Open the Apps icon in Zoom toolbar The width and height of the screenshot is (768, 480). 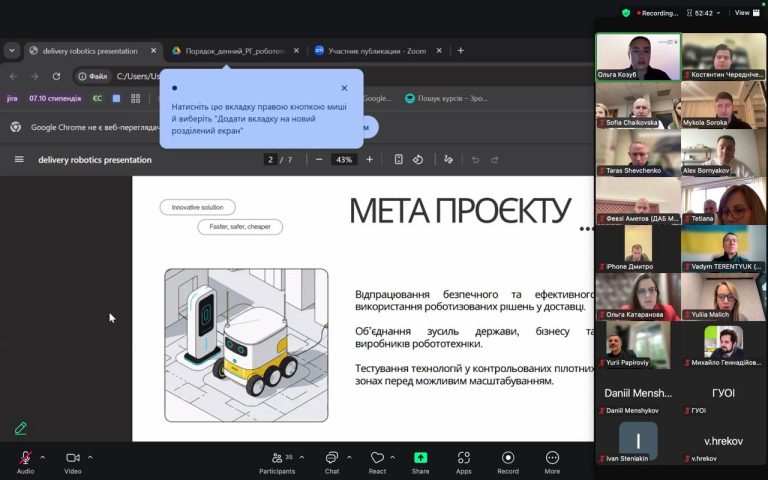click(x=464, y=459)
